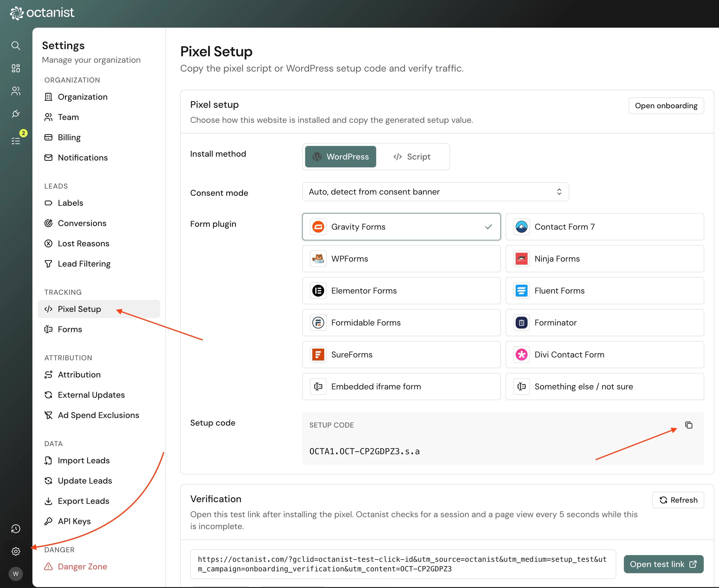Open Ad Spend Exclusions
This screenshot has width=719, height=588.
tap(98, 415)
